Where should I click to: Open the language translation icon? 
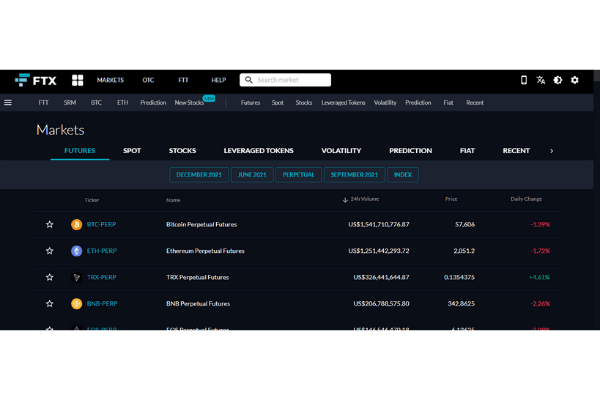[541, 80]
